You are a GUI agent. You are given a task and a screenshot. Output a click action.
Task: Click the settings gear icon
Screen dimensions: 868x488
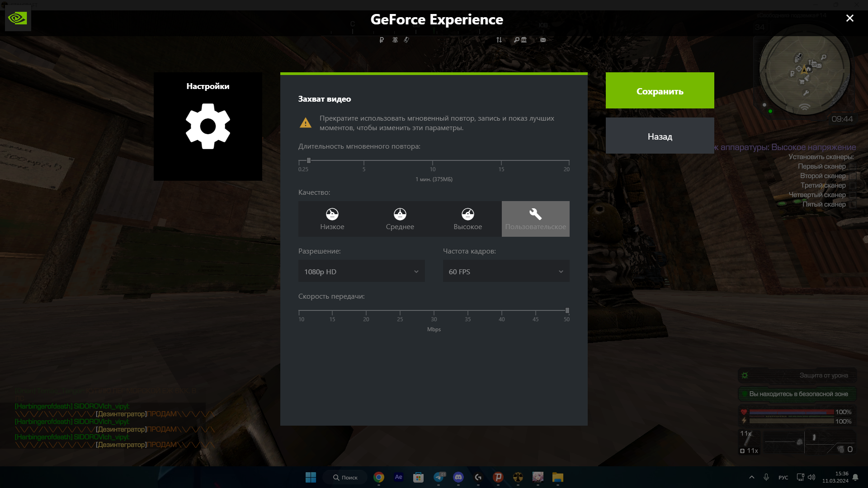(208, 126)
